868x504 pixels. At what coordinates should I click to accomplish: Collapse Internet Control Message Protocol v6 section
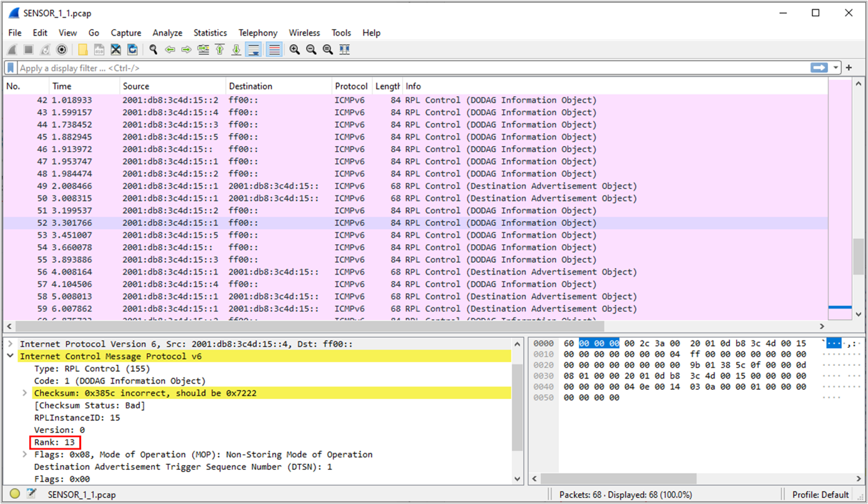11,357
